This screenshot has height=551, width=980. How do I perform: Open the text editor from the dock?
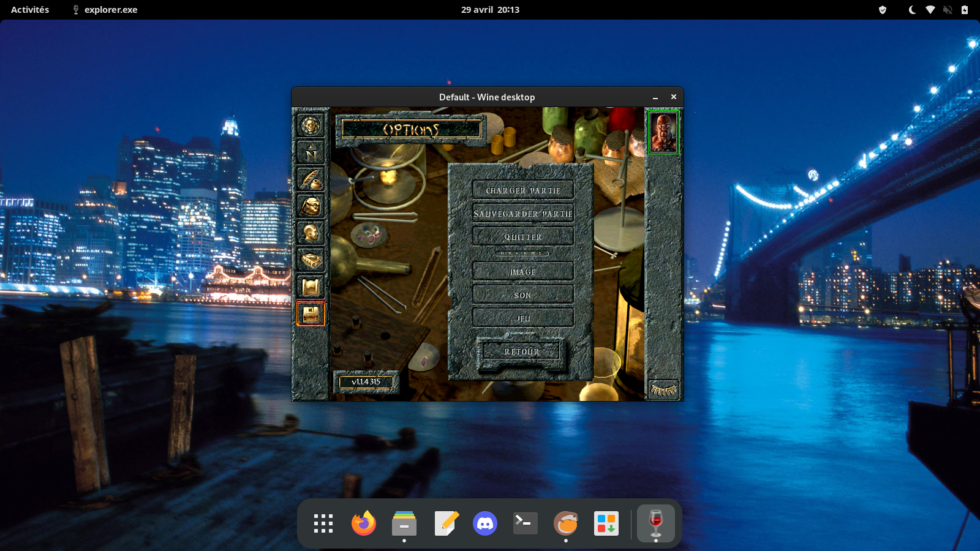coord(446,523)
